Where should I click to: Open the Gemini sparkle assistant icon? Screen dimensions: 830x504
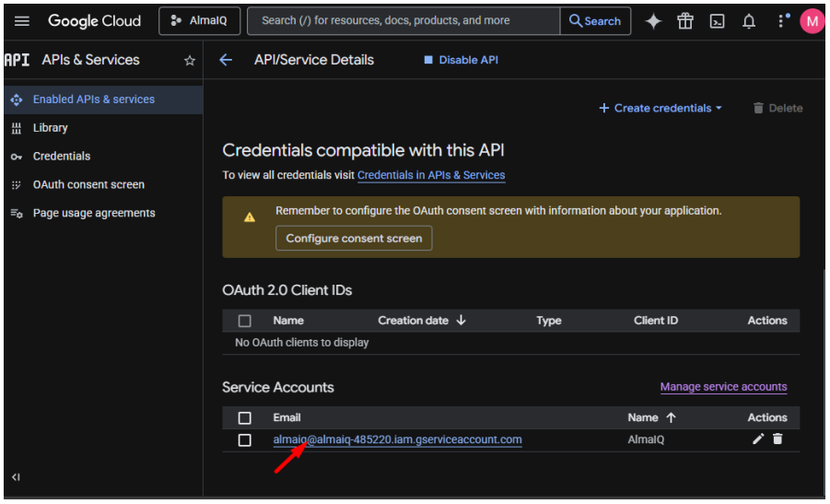[653, 21]
